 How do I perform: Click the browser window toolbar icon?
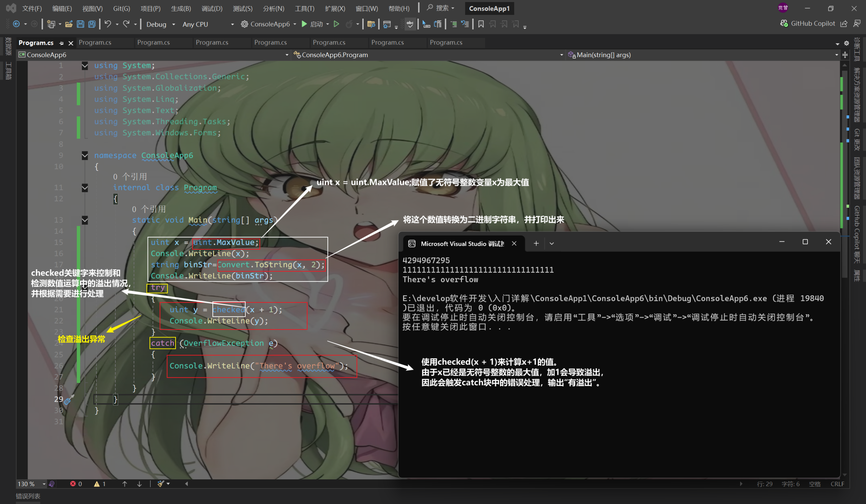387,24
